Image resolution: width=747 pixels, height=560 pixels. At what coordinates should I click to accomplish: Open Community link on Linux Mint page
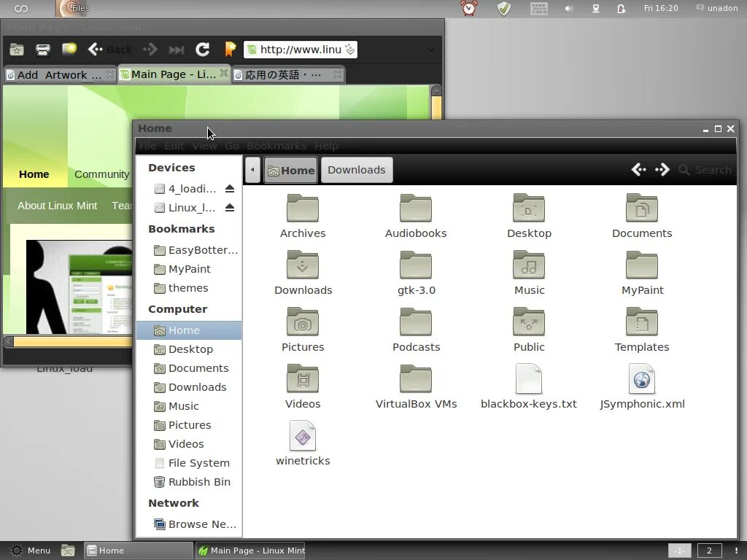(x=101, y=174)
